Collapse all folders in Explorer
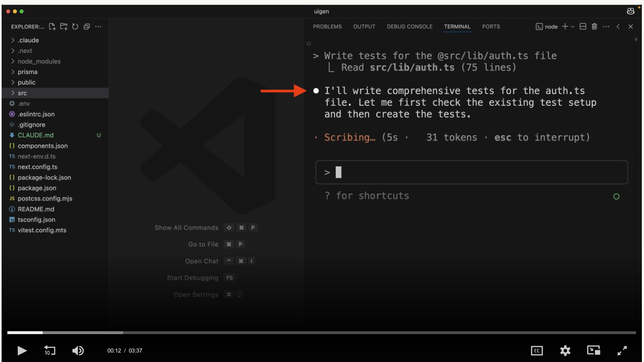This screenshot has height=362, width=644. coord(87,26)
